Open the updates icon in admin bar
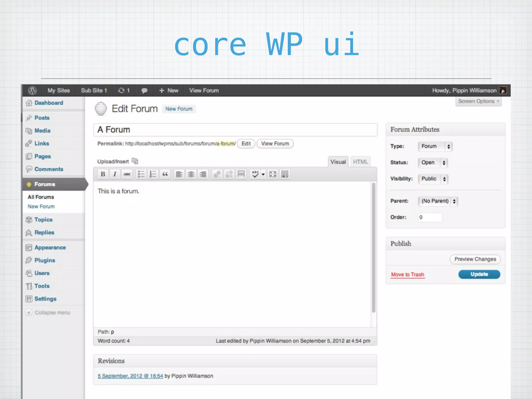This screenshot has height=399, width=532. click(x=124, y=90)
